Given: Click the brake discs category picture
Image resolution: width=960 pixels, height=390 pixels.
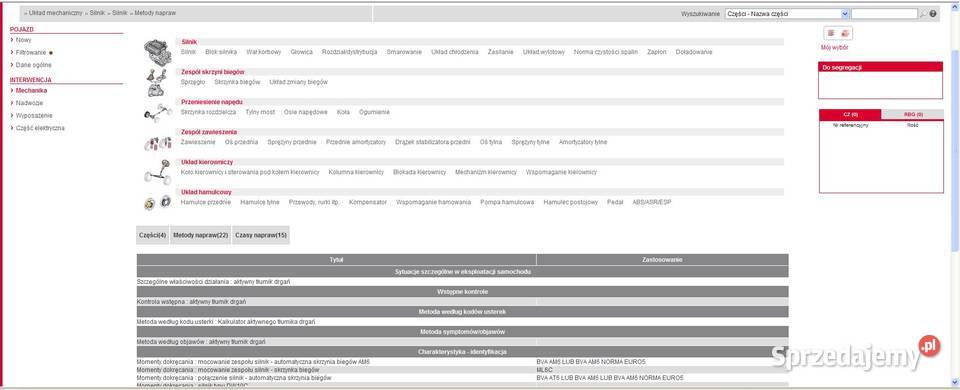Looking at the screenshot, I should (x=157, y=203).
